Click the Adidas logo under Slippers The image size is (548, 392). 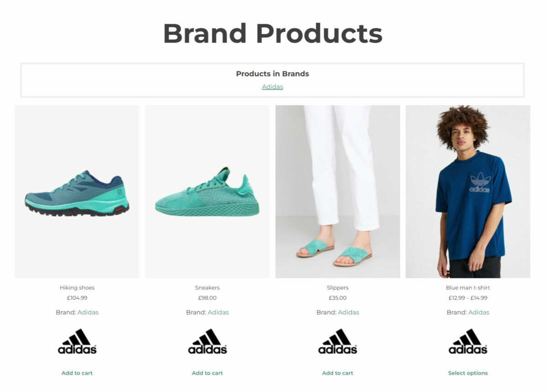tap(337, 341)
